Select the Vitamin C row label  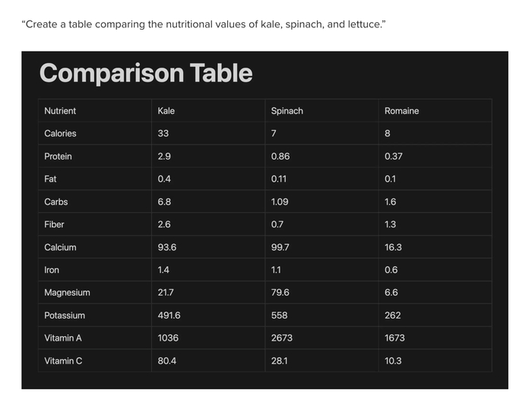(x=63, y=361)
